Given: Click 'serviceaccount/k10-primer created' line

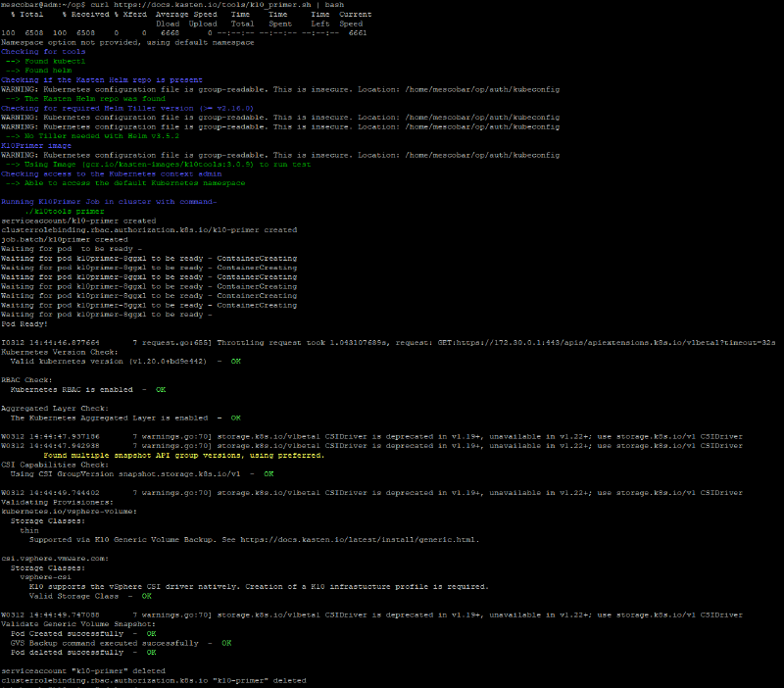Looking at the screenshot, I should (78, 221).
